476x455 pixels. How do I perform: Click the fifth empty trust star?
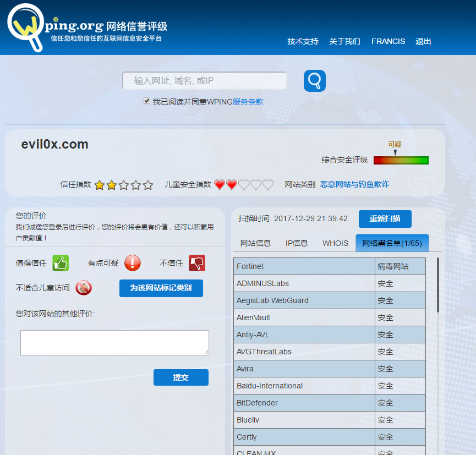[148, 185]
